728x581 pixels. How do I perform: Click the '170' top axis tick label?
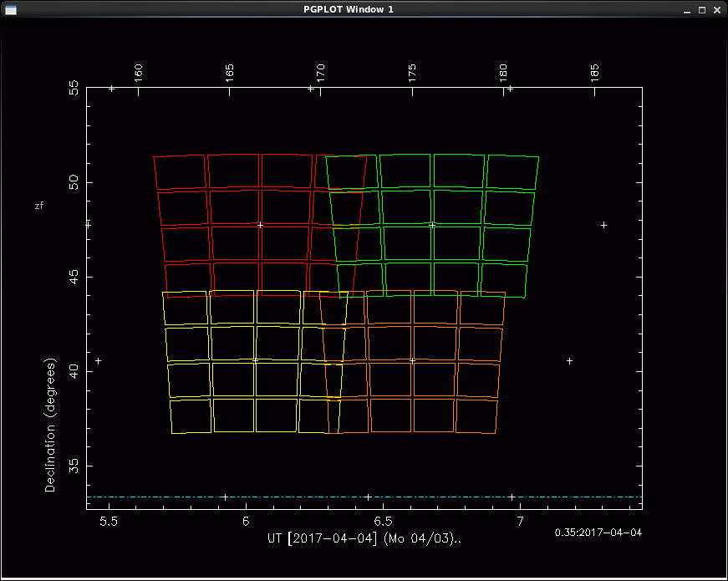click(x=320, y=73)
